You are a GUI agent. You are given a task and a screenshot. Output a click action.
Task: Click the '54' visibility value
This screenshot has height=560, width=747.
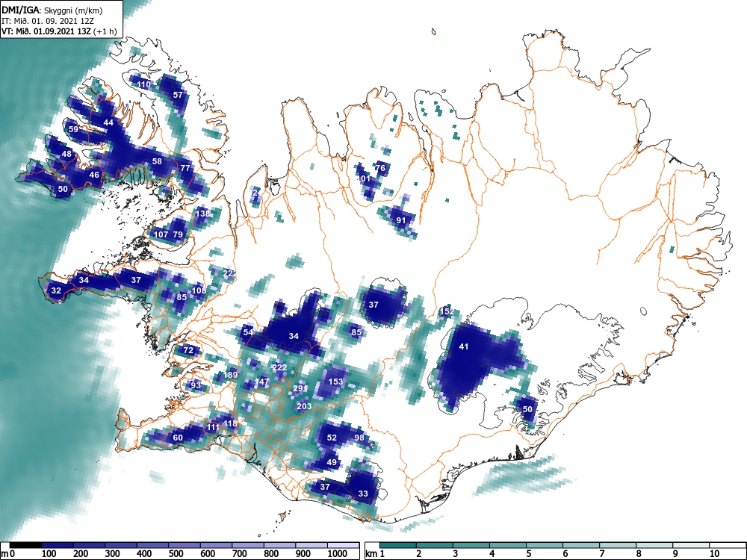pos(248,332)
